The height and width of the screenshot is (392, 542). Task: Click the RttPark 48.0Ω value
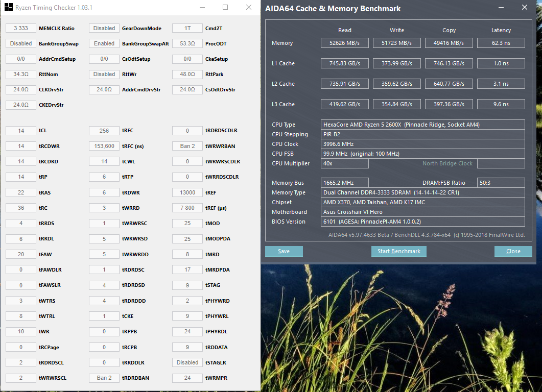[x=187, y=74]
